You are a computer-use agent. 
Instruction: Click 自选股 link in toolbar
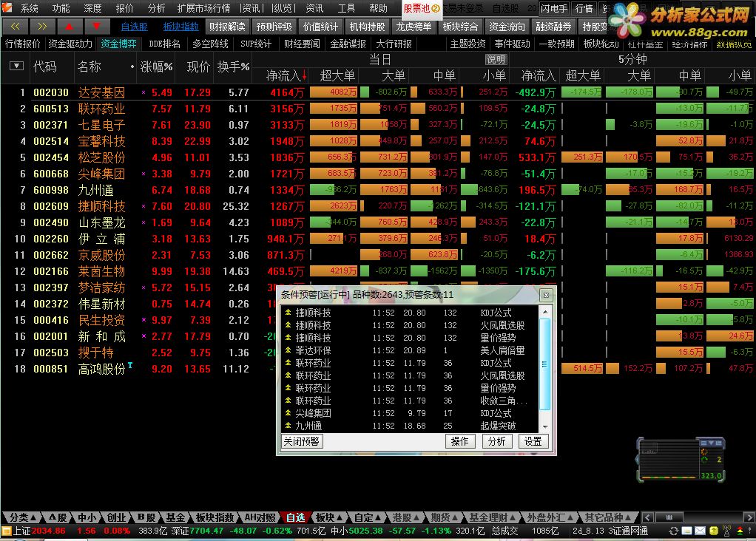coord(134,27)
